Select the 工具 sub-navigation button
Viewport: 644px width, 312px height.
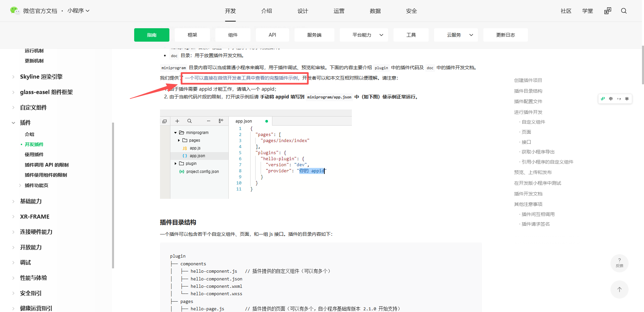[x=411, y=35]
